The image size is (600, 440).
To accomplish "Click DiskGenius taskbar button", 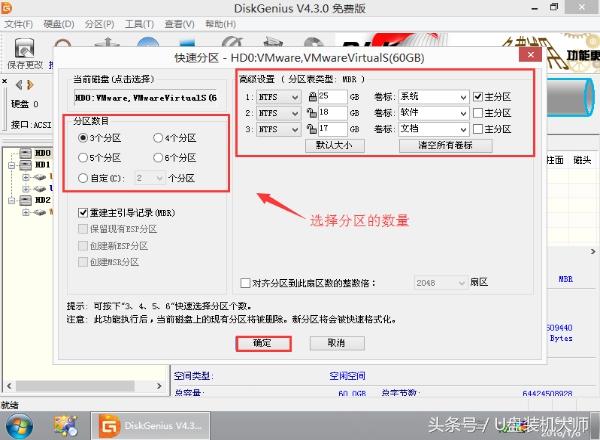I will point(150,426).
